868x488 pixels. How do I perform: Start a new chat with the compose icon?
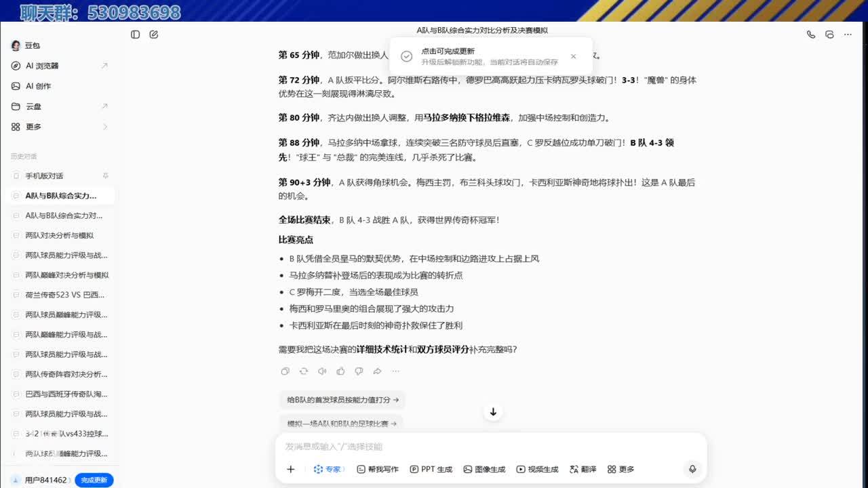(154, 35)
